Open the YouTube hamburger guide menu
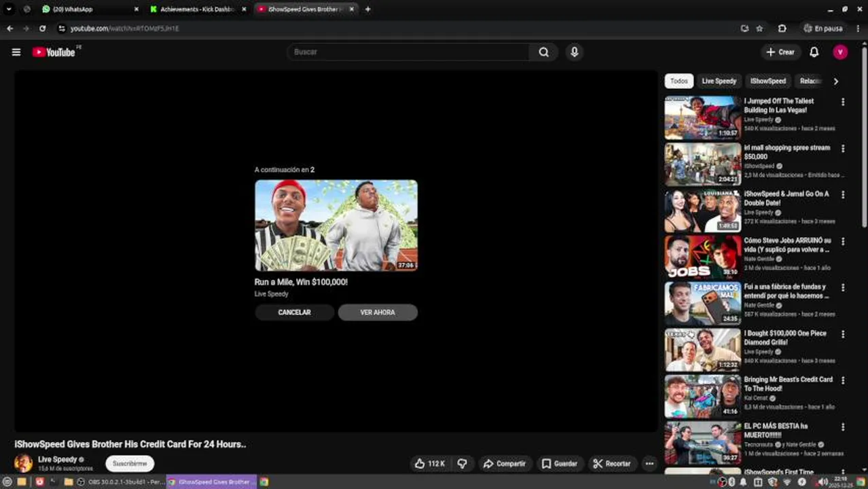The height and width of the screenshot is (489, 868). tap(16, 52)
